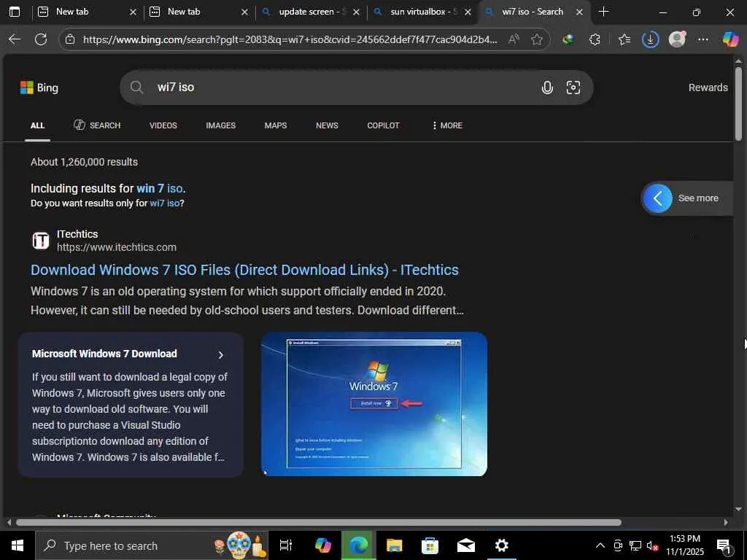Go back using the browser back arrow
Image resolution: width=747 pixels, height=560 pixels.
[x=15, y=39]
